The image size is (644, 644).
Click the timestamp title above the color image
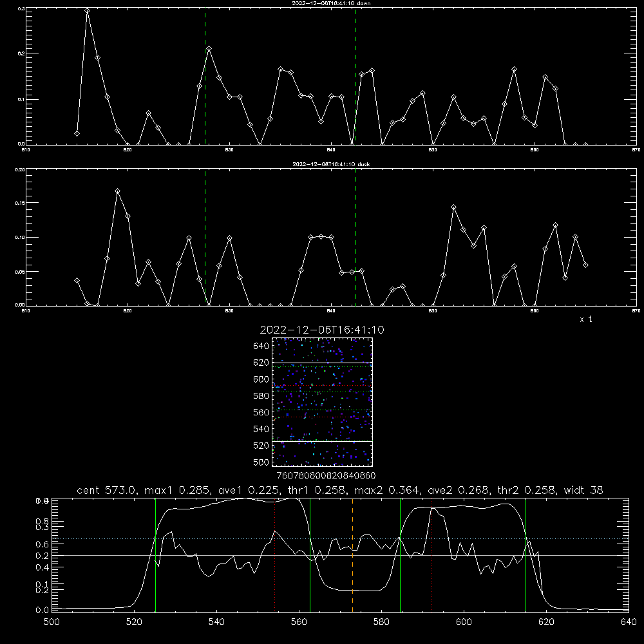(322, 330)
